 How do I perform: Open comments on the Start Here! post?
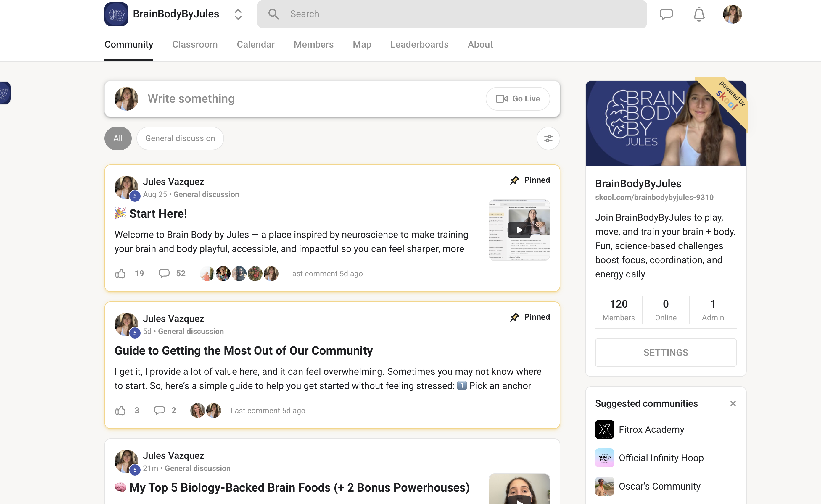click(164, 274)
